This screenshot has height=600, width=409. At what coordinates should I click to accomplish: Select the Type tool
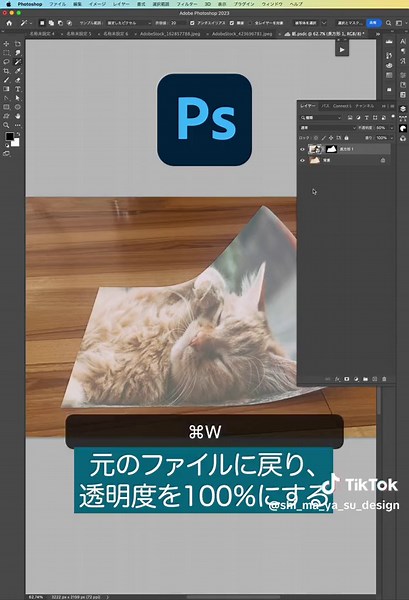click(x=18, y=89)
